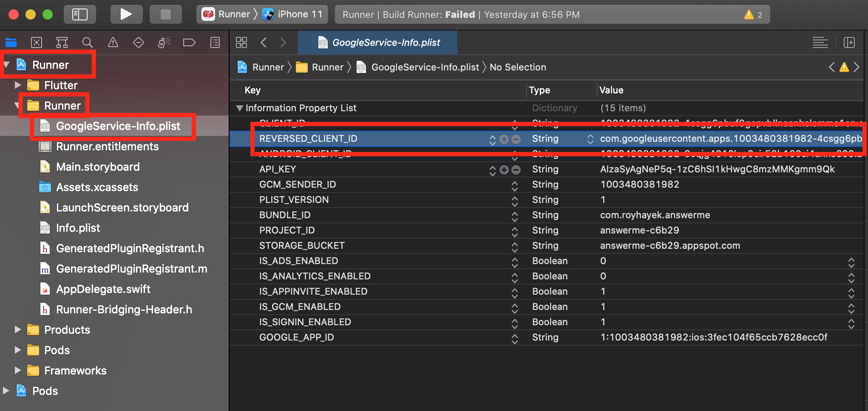
Task: Open key chooser for PROJECT_ID row
Action: coord(515,231)
